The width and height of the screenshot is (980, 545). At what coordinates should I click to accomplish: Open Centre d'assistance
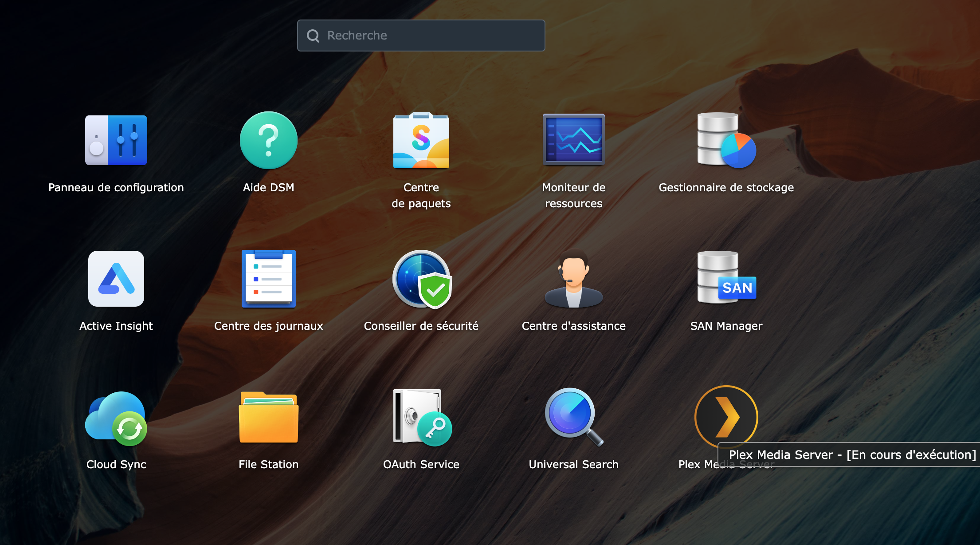pos(573,278)
